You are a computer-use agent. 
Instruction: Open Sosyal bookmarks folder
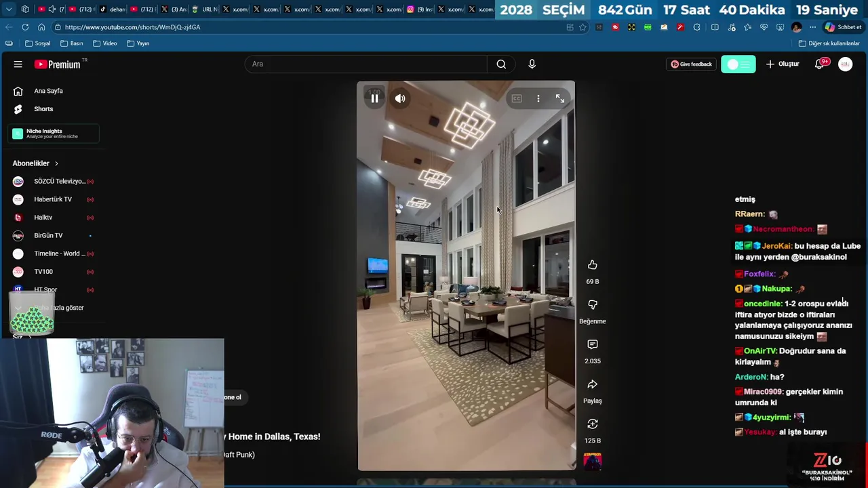38,43
